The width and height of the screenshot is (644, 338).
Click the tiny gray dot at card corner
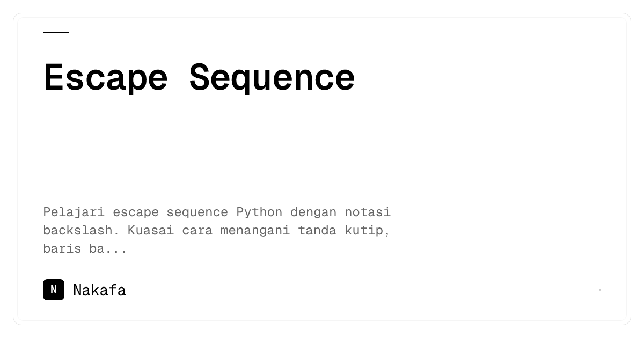tap(600, 290)
